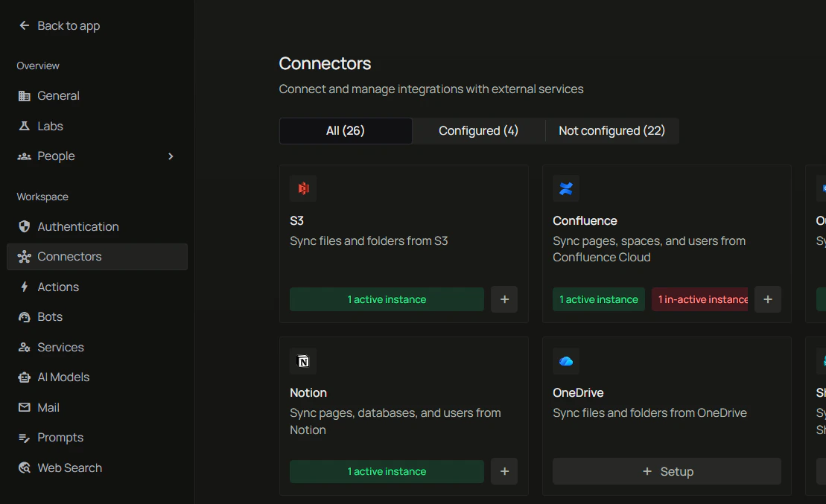Add another Notion instance with plus button

pyautogui.click(x=504, y=471)
